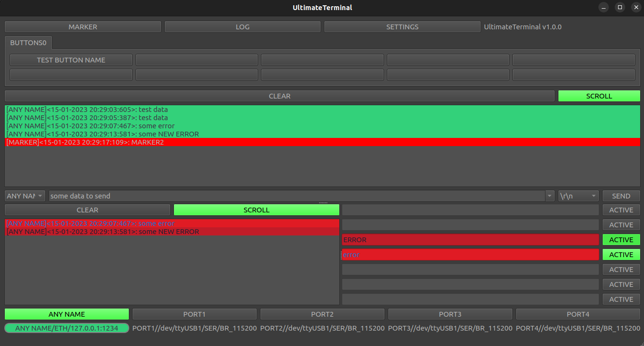Clear the main terminal output
This screenshot has height=346, width=644.
(279, 96)
